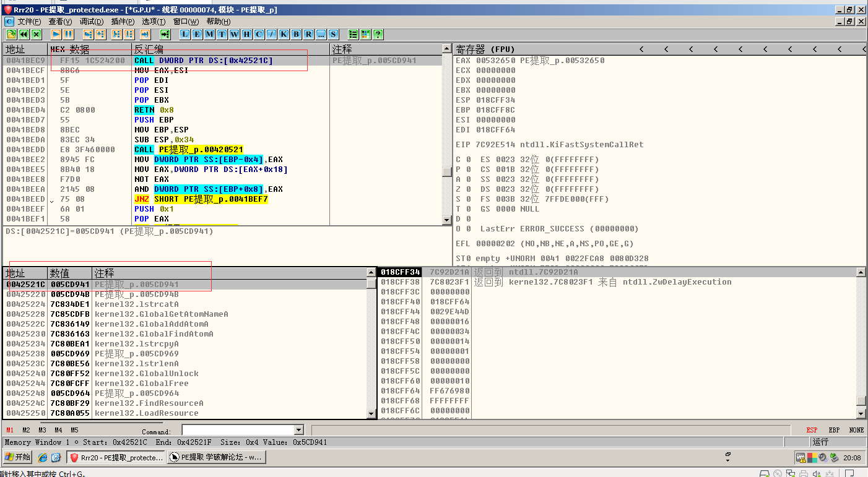The height and width of the screenshot is (477, 868).
Task: Restart the program with the rewind icon
Action: 24,35
